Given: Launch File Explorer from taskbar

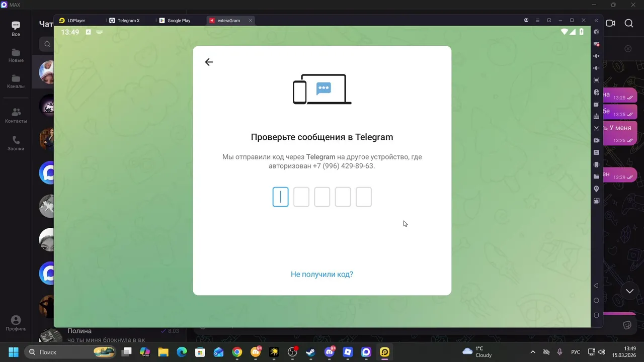Looking at the screenshot, I should click(x=163, y=352).
